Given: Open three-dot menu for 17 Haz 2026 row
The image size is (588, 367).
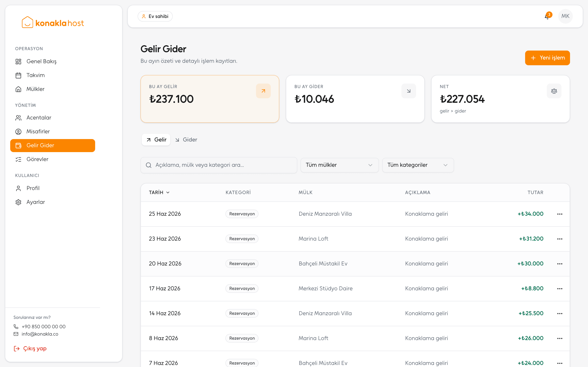Looking at the screenshot, I should [560, 289].
